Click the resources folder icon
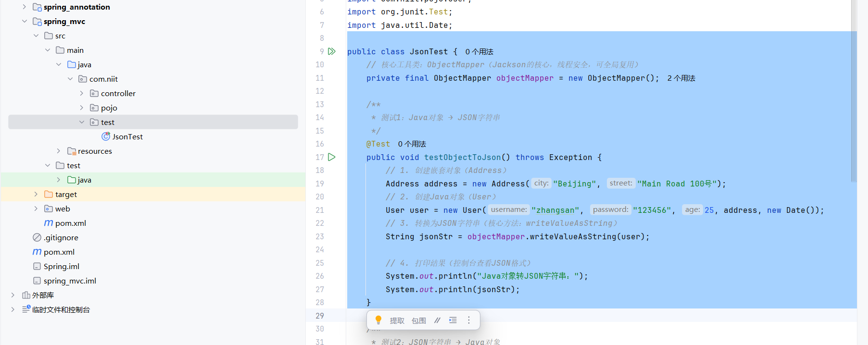The width and height of the screenshot is (868, 345). point(72,151)
